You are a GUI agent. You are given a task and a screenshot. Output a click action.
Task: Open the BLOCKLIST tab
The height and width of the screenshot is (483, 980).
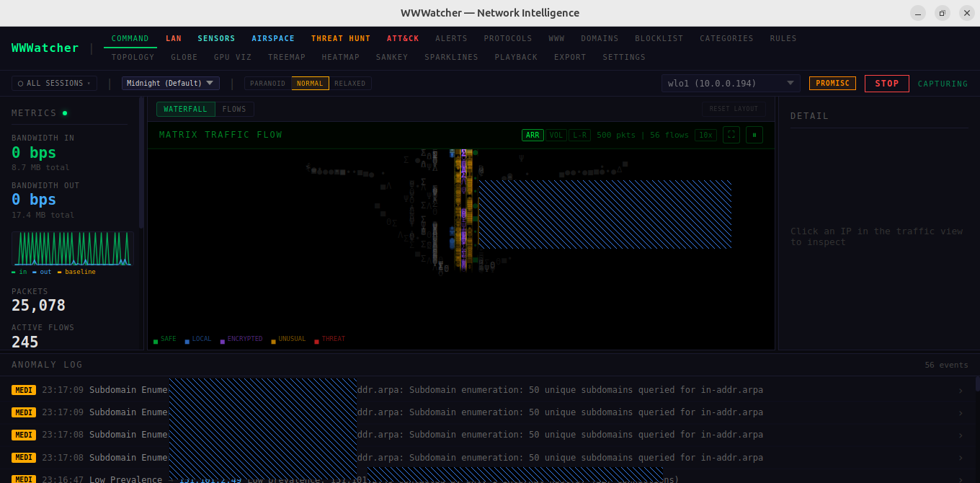point(659,38)
